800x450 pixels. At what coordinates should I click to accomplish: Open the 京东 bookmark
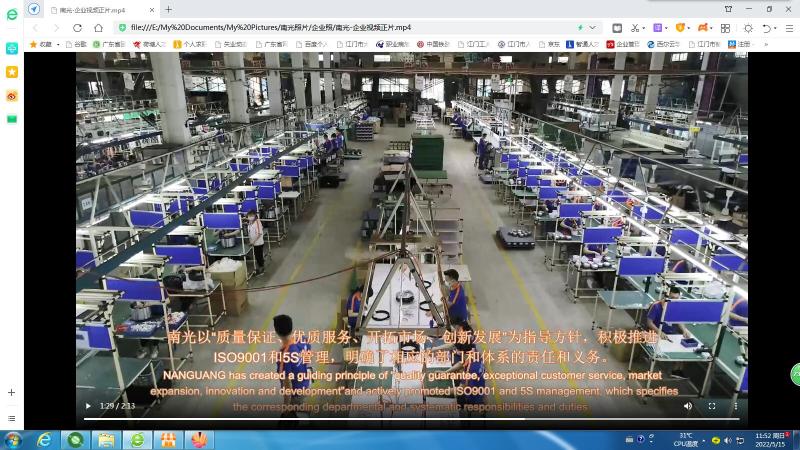pyautogui.click(x=549, y=44)
